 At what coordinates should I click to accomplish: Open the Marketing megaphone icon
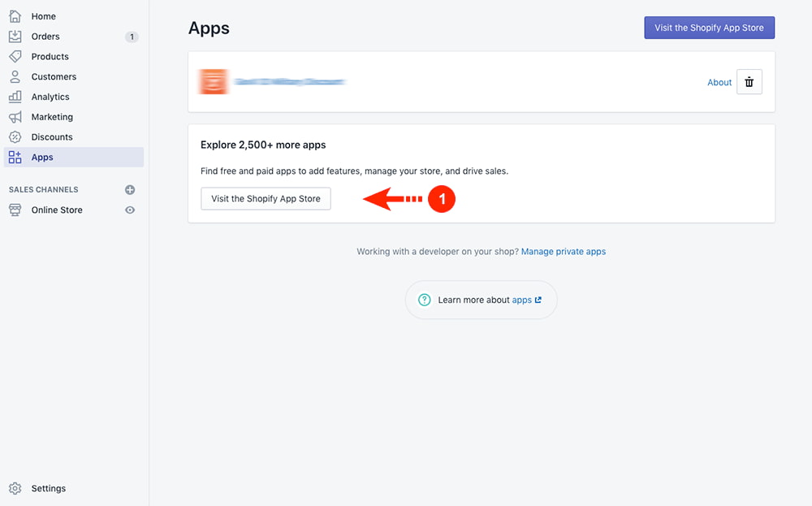16,116
